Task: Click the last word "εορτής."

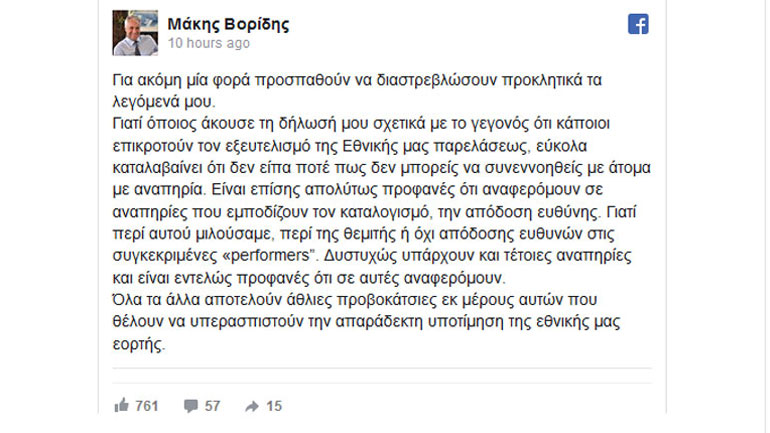Action: [x=135, y=343]
